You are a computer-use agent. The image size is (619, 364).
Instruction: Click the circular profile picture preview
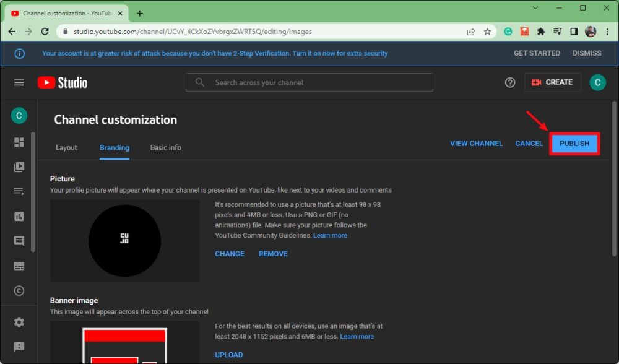click(124, 240)
